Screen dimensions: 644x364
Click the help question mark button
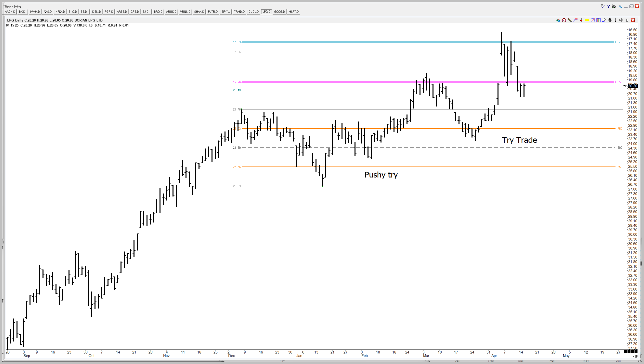[608, 6]
